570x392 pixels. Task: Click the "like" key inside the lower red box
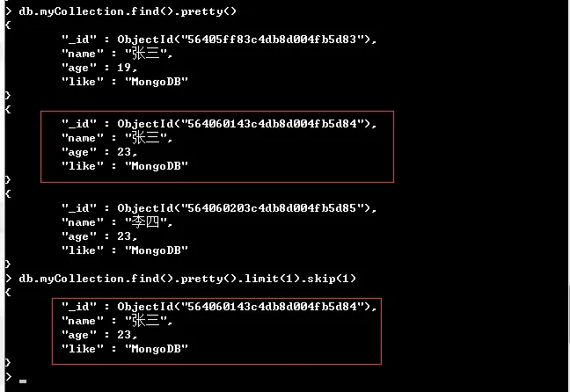coord(82,349)
